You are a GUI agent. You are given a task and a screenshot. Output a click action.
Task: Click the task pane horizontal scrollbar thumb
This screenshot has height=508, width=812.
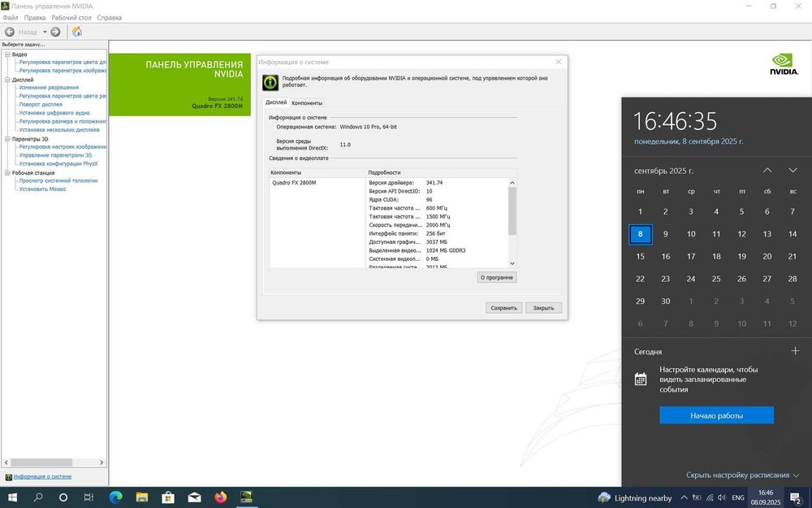click(41, 462)
